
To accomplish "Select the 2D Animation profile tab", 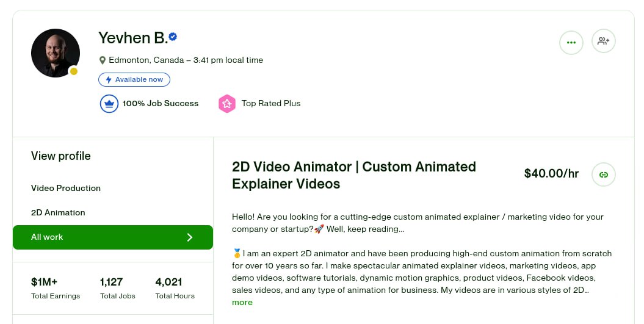I will (x=58, y=212).
